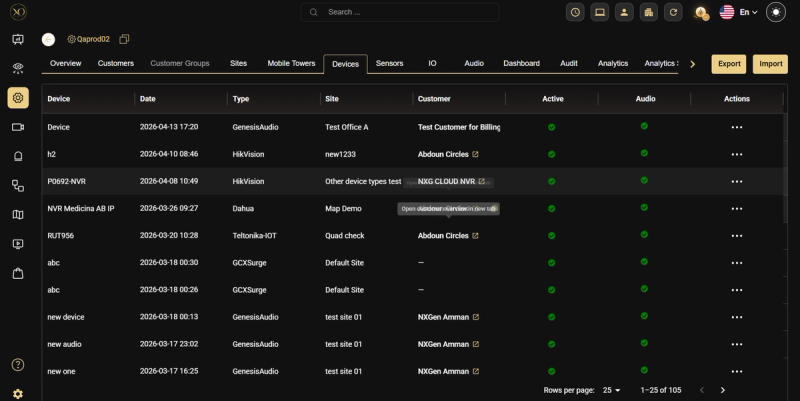Select the Test Office A site cell
The width and height of the screenshot is (800, 401).
[x=346, y=127]
